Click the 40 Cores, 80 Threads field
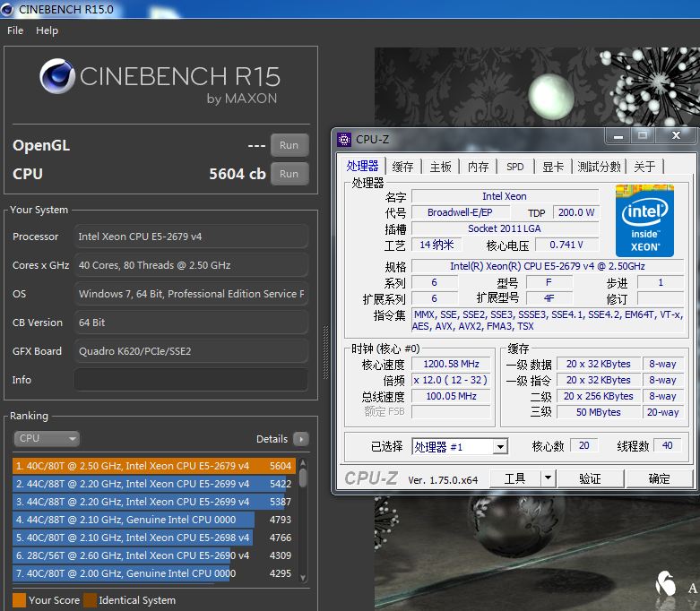The width and height of the screenshot is (700, 611). pyautogui.click(x=191, y=265)
